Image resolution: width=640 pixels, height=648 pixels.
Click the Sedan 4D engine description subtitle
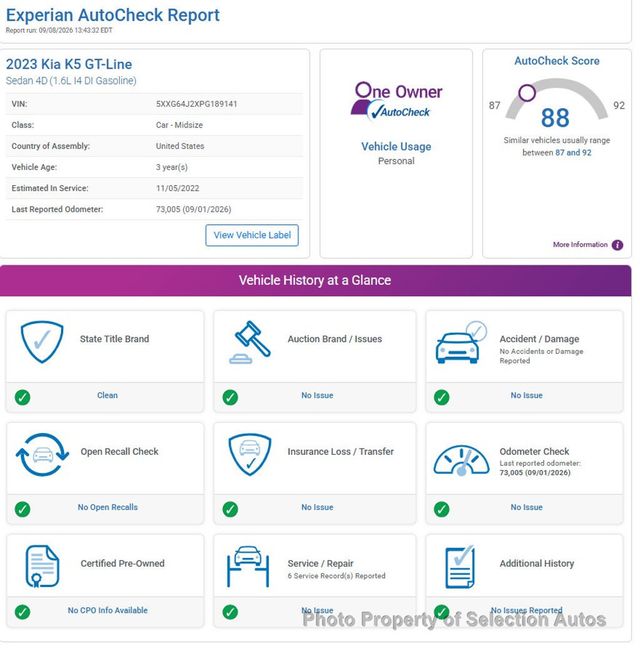pos(71,81)
